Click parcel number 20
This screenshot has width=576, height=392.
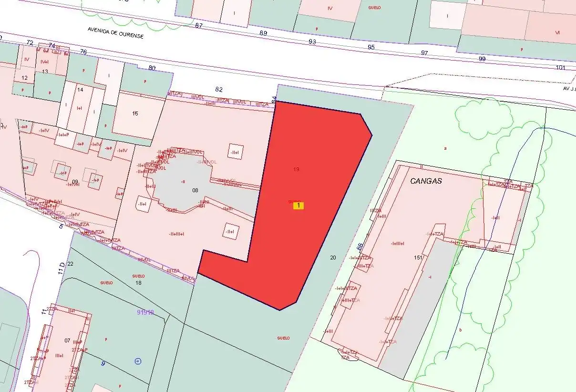333,258
